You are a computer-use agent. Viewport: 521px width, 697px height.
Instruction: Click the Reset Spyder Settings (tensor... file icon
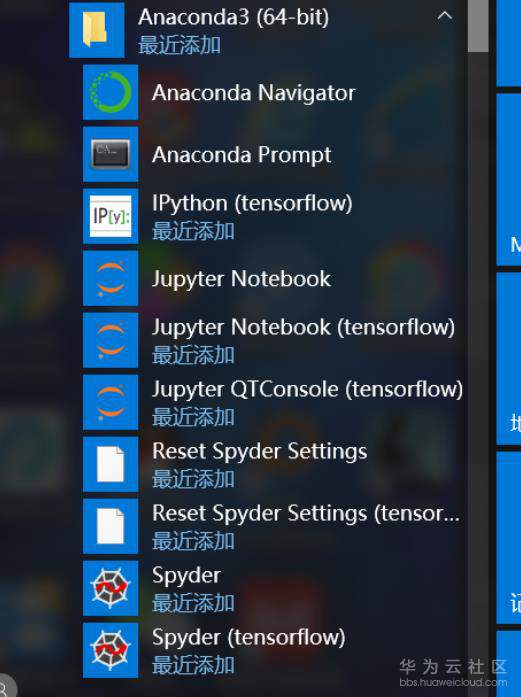pos(110,526)
